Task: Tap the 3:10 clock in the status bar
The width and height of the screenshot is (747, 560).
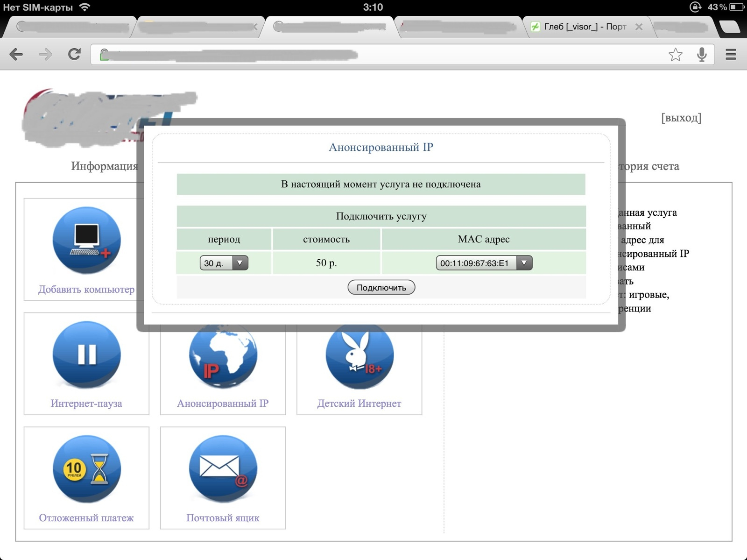Action: (x=373, y=7)
